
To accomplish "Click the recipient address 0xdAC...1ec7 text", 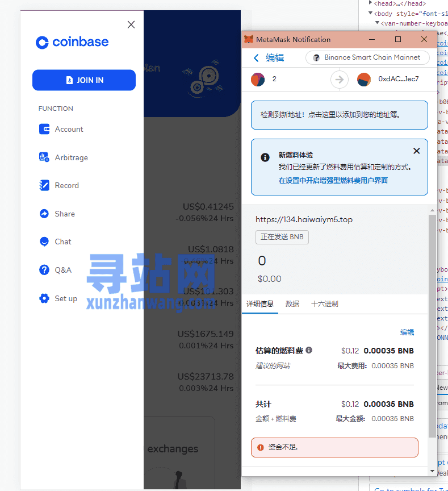I will point(398,79).
